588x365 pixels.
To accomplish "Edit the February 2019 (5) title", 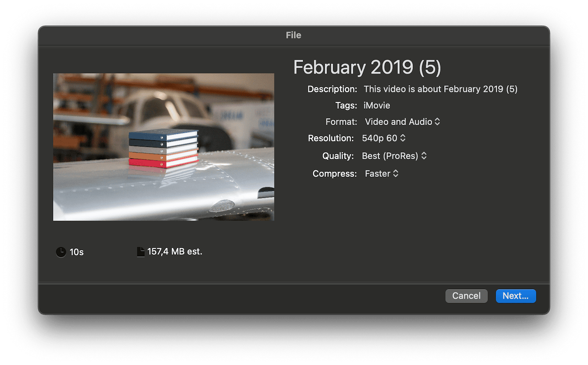I will coord(367,68).
